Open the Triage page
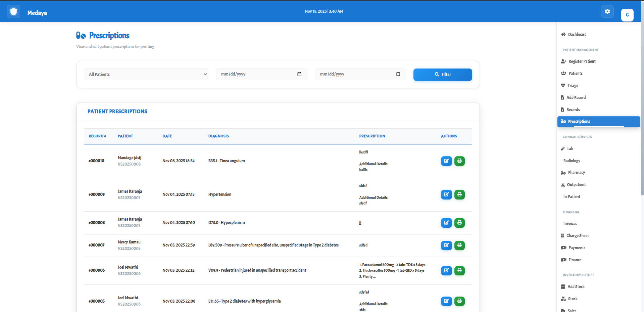Image resolution: width=644 pixels, height=312 pixels. (x=573, y=86)
